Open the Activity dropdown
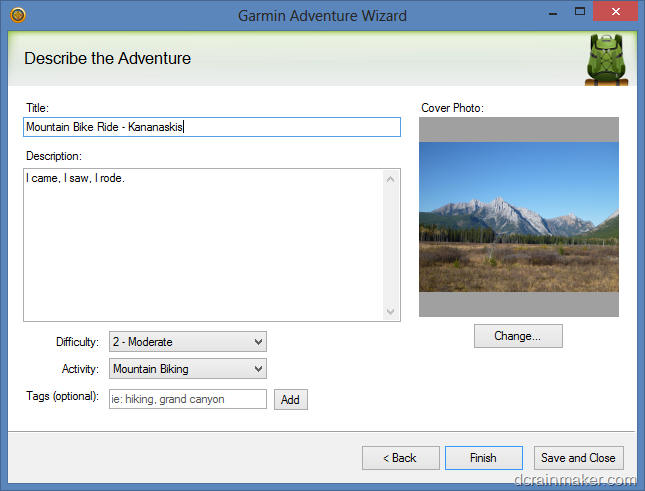 (188, 369)
